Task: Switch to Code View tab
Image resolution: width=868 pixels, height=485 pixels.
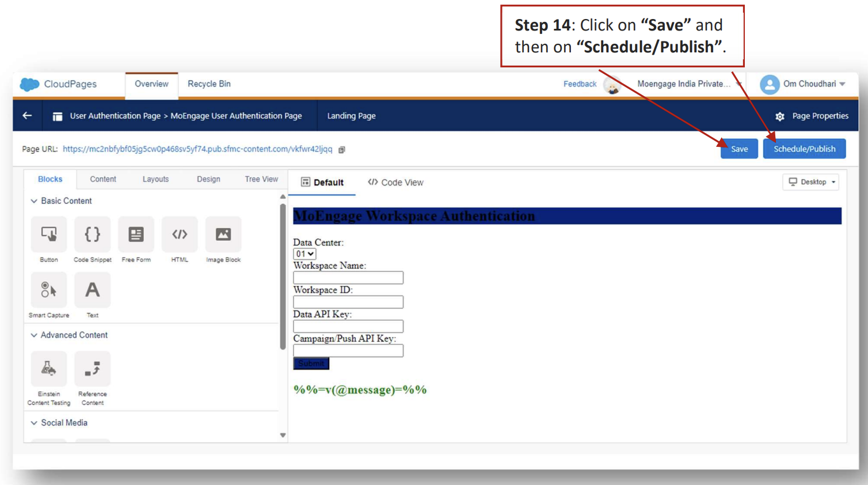Action: (x=395, y=183)
